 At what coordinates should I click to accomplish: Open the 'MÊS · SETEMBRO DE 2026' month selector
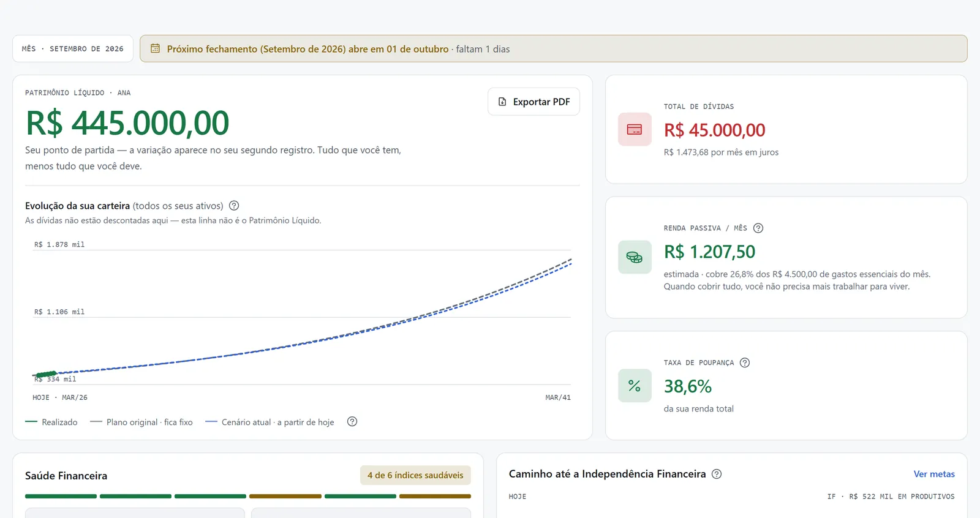coord(73,49)
